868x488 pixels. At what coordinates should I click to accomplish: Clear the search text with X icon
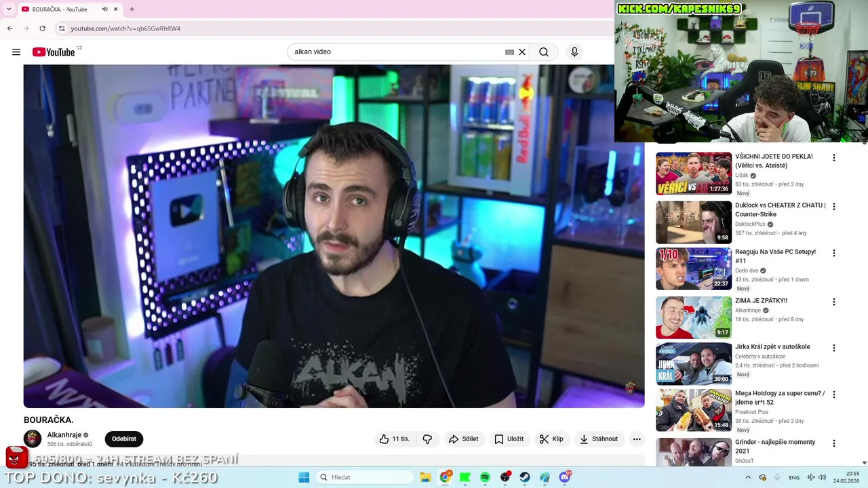522,52
